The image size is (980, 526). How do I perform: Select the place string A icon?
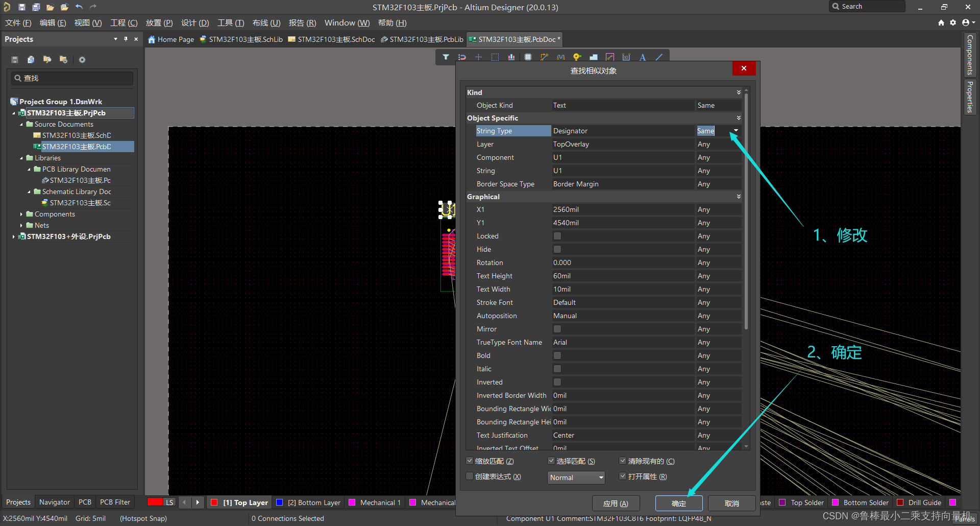click(x=643, y=57)
